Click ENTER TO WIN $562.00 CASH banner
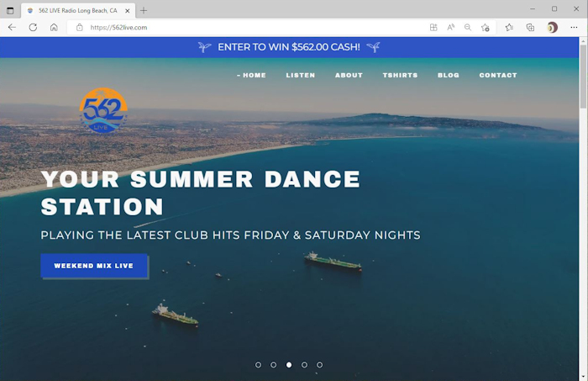588x381 pixels. (289, 47)
